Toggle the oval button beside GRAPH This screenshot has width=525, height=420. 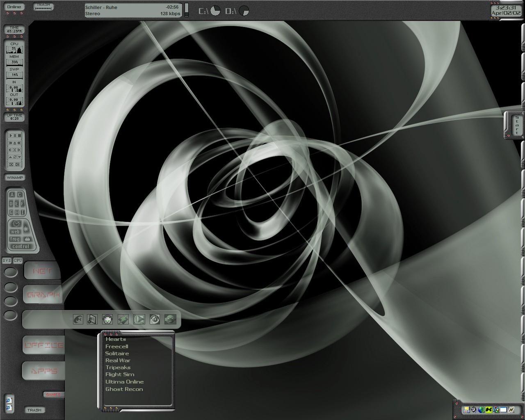11,287
